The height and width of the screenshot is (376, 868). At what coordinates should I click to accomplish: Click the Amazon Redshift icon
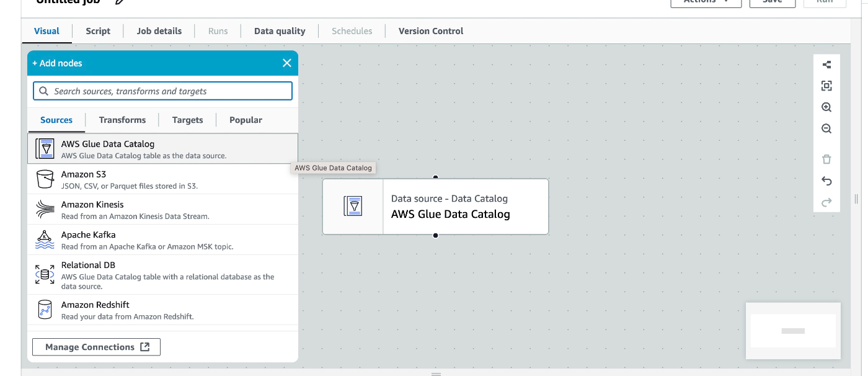pos(45,309)
